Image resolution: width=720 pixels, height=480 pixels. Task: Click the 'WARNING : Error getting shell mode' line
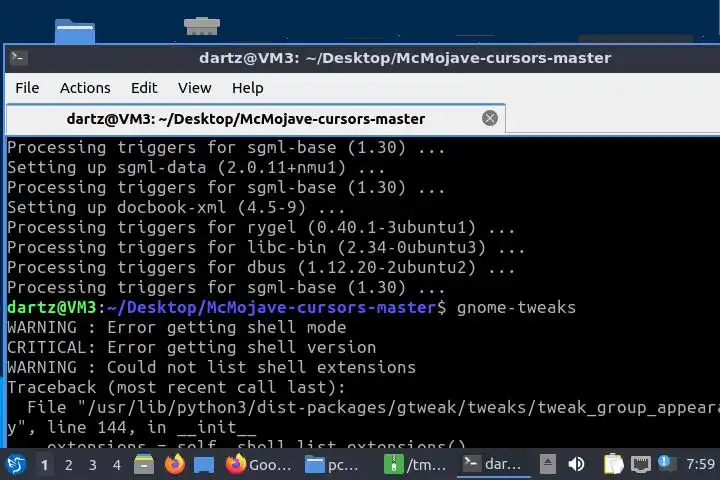(177, 328)
